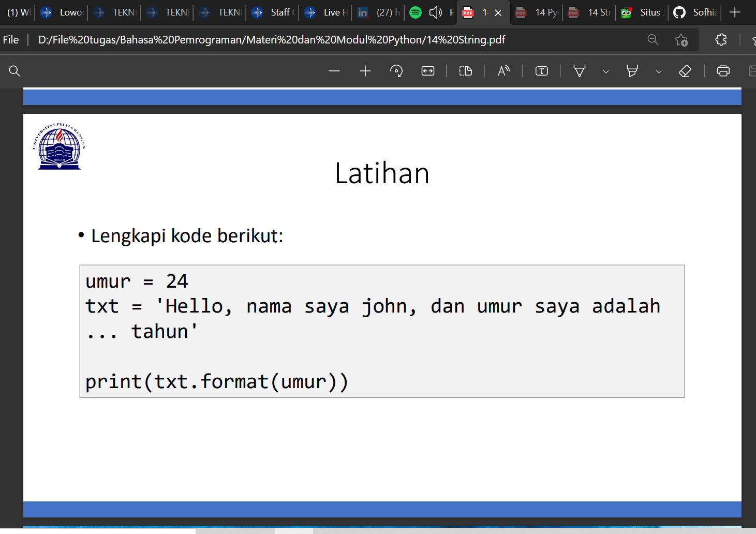
Task: Click the PDF address bar
Action: (x=269, y=39)
